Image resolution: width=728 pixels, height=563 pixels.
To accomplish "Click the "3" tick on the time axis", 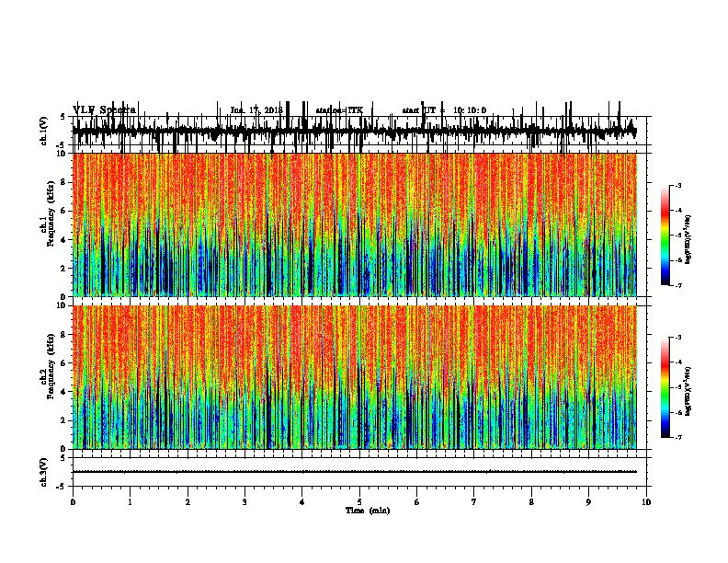I will click(245, 502).
